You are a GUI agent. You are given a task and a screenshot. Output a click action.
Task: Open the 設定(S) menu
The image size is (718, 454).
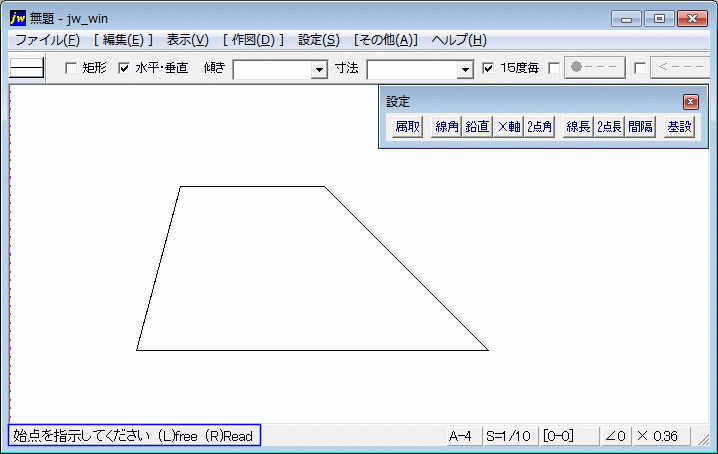(319, 40)
